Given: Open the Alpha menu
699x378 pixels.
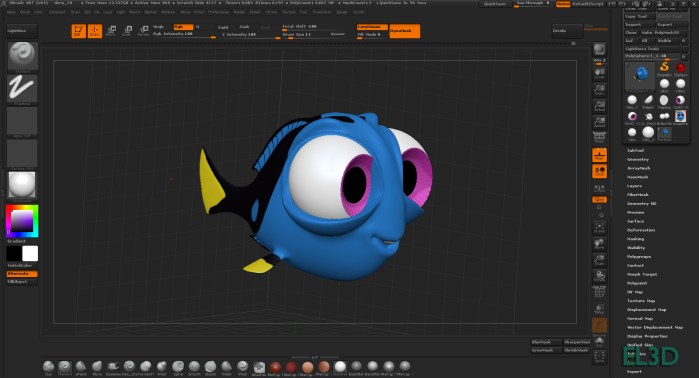Looking at the screenshot, I should tap(11, 12).
